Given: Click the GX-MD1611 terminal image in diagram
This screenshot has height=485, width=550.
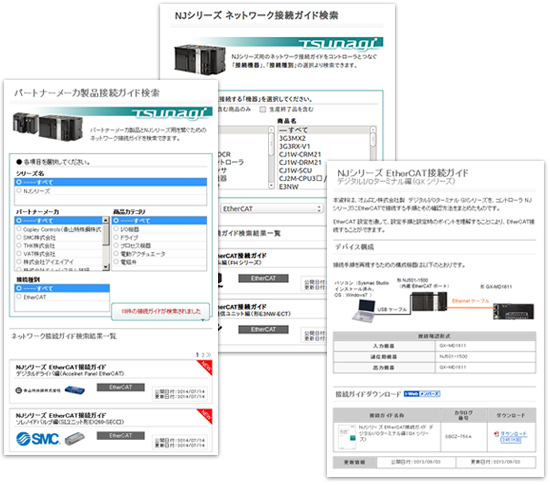Looking at the screenshot, I should pyautogui.click(x=513, y=311).
